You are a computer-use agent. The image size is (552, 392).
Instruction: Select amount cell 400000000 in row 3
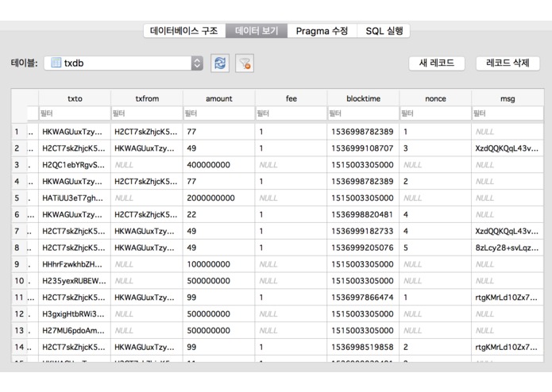[x=219, y=165]
